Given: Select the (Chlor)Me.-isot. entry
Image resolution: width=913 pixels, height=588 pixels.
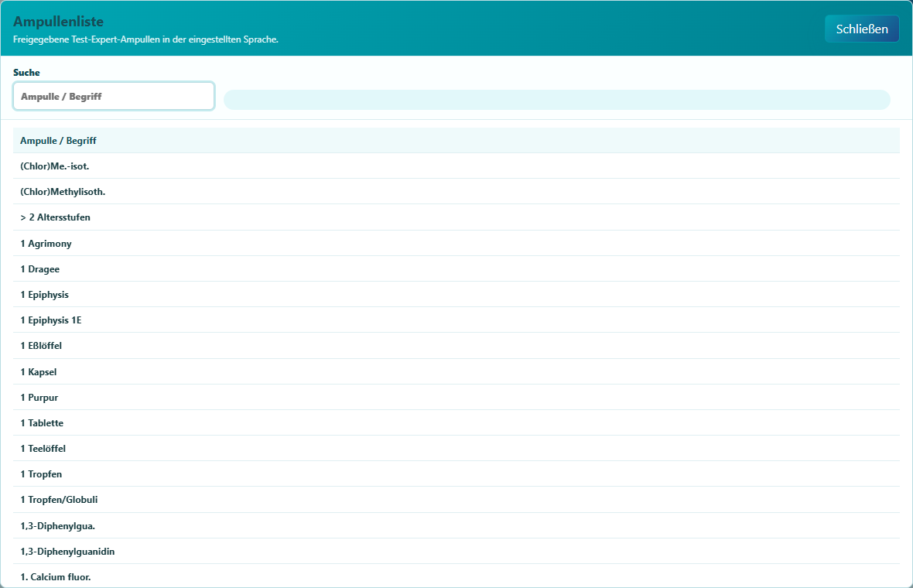Looking at the screenshot, I should point(456,166).
